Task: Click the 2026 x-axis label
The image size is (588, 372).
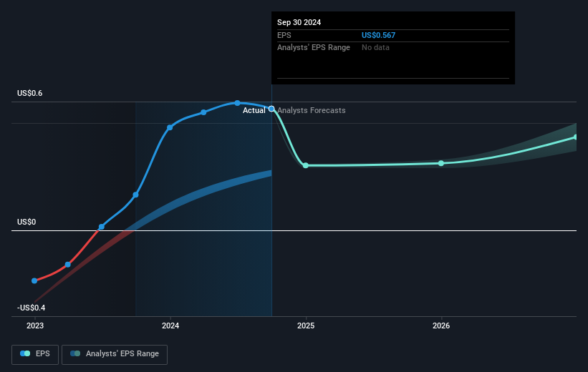Action: [441, 325]
